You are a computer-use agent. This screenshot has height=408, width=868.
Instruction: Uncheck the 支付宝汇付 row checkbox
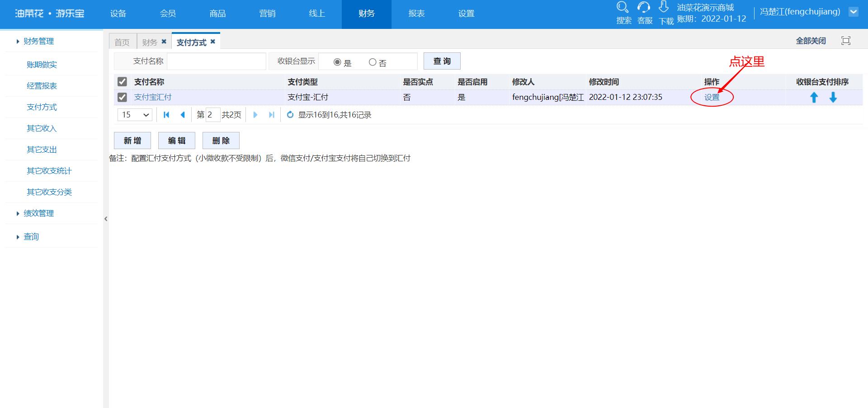pos(122,97)
